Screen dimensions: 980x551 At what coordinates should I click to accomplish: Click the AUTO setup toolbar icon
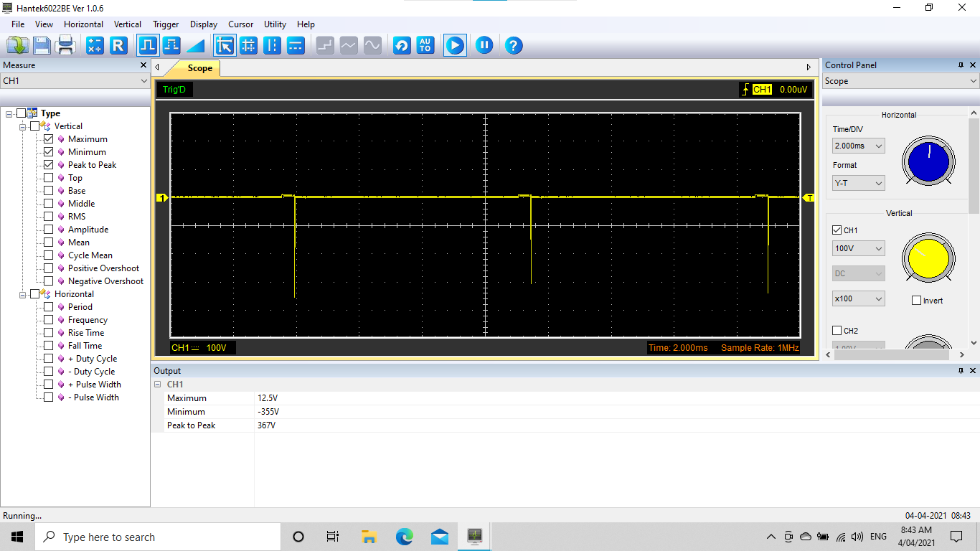[425, 46]
